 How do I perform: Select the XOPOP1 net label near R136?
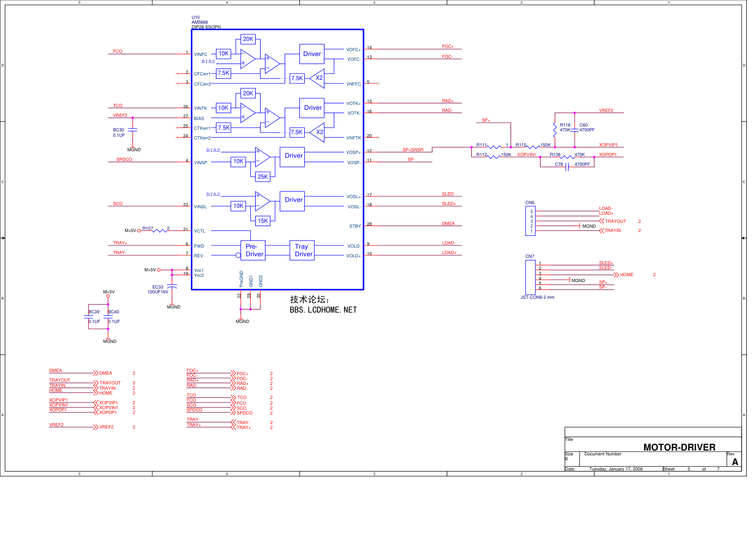[x=608, y=154]
